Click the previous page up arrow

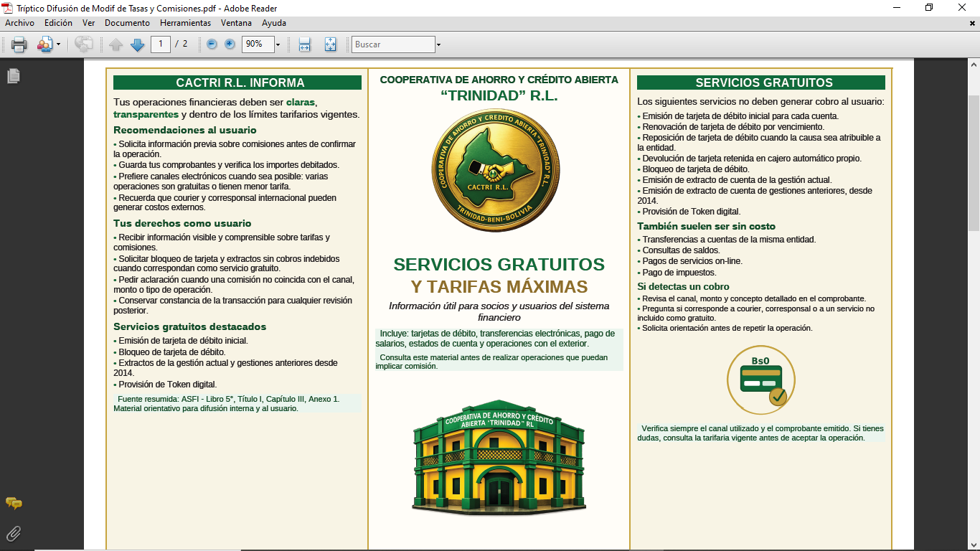(116, 44)
